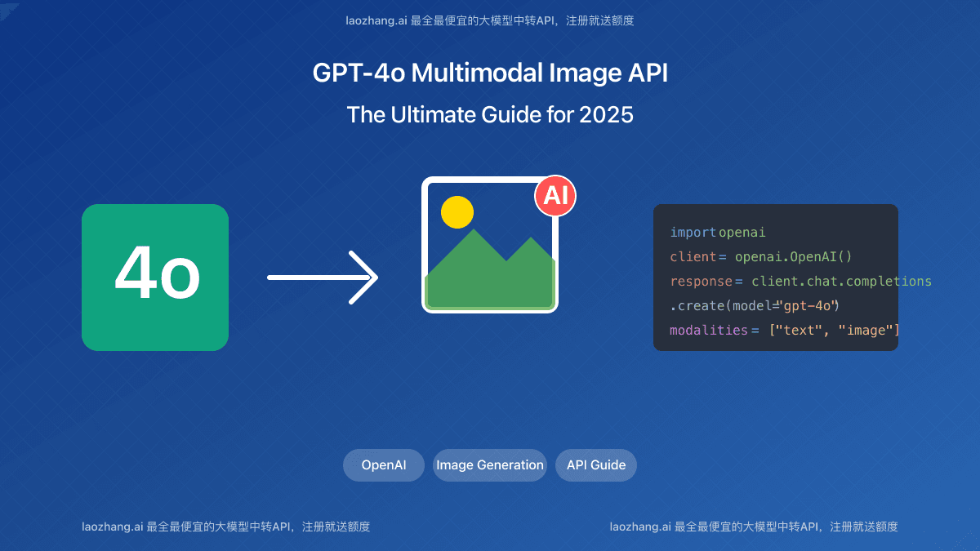Click the top laozhang.ai banner text
Viewport: 980px width, 551px height.
(x=490, y=20)
